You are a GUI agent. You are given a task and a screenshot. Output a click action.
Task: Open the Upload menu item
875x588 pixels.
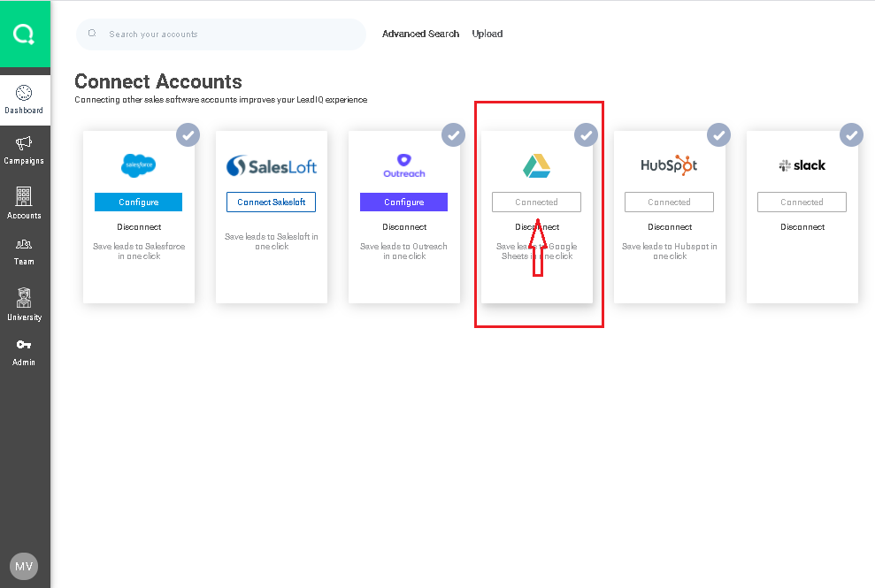point(487,34)
